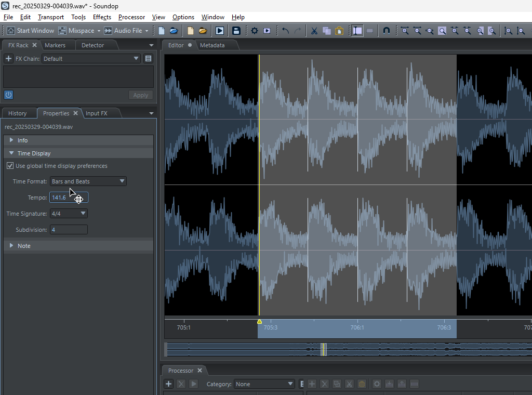The height and width of the screenshot is (395, 532).
Task: Click the Undo arrow icon
Action: point(285,31)
